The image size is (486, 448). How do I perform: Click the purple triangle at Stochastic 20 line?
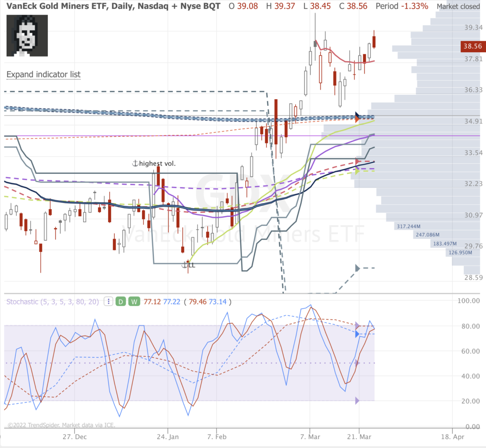[357, 401]
